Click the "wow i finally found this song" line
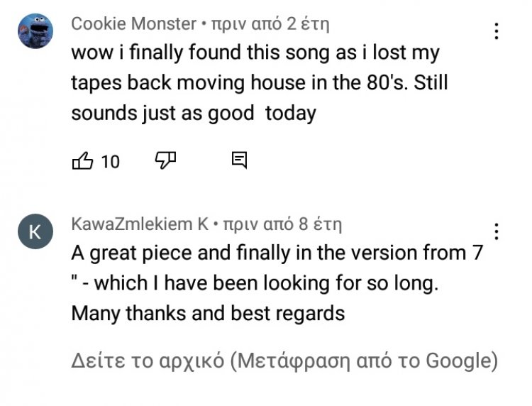 click(x=255, y=53)
